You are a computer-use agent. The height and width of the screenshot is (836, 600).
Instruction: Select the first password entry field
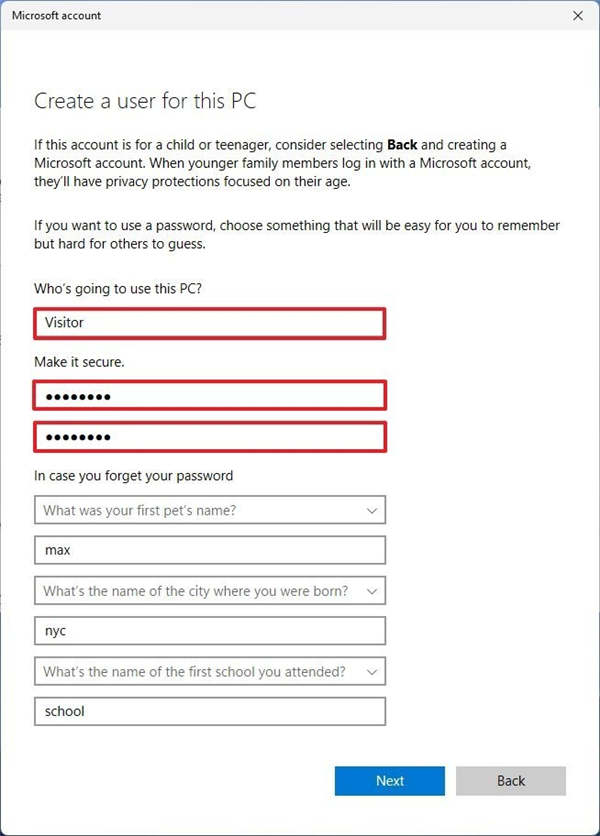(x=209, y=396)
